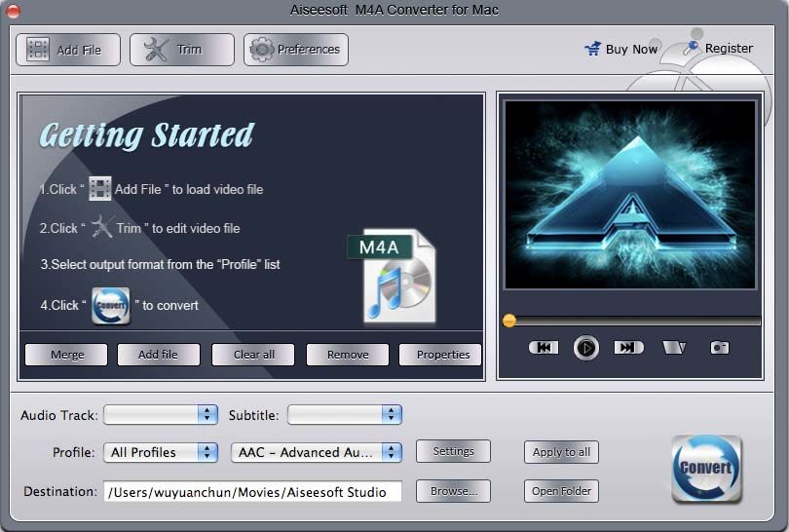Click the orange preview seek slider handle
Image resolution: width=789 pixels, height=532 pixels.
509,321
